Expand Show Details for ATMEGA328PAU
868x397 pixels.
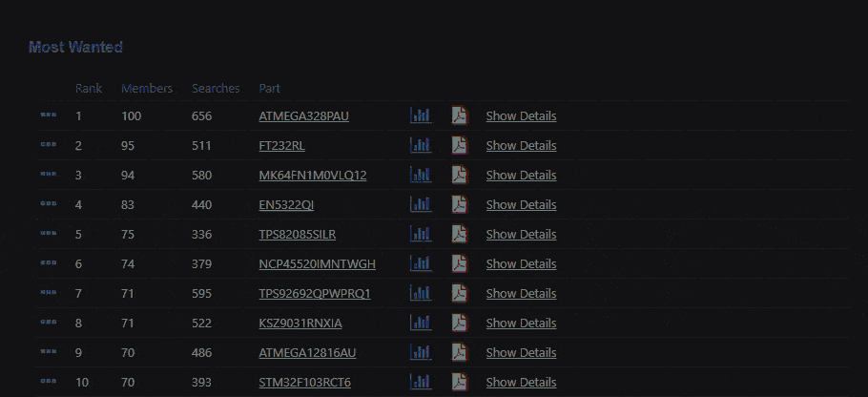pyautogui.click(x=521, y=116)
